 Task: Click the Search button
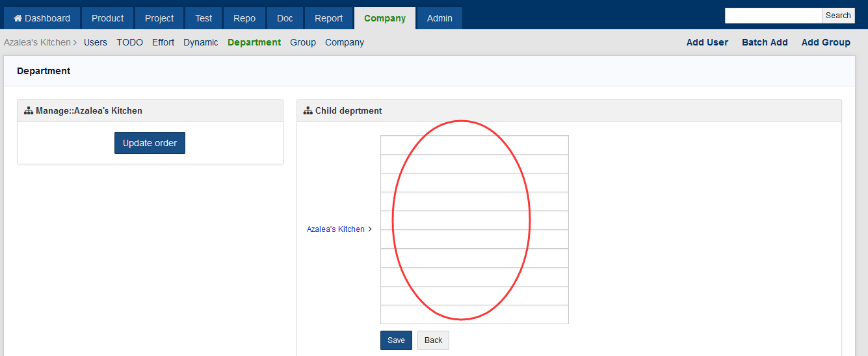coord(838,16)
